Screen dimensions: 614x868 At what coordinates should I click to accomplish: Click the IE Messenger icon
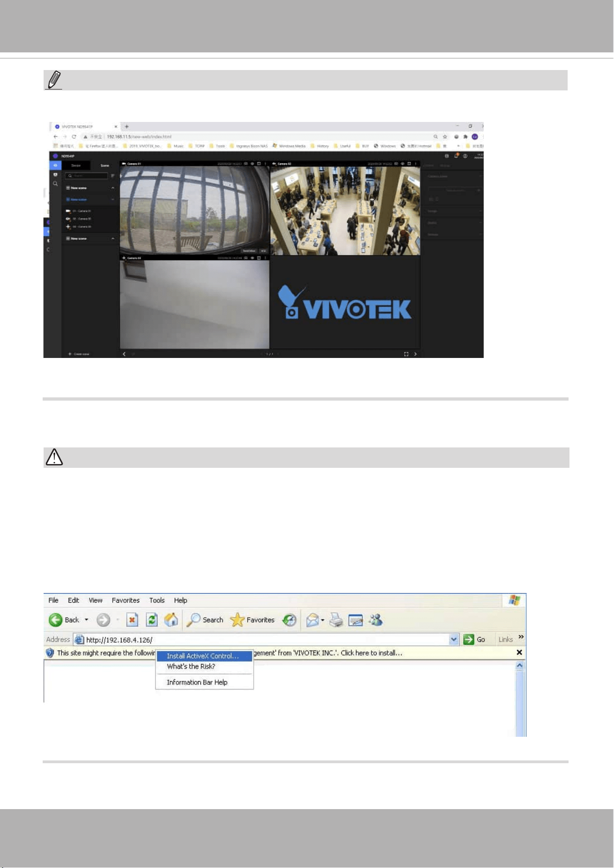coord(376,620)
